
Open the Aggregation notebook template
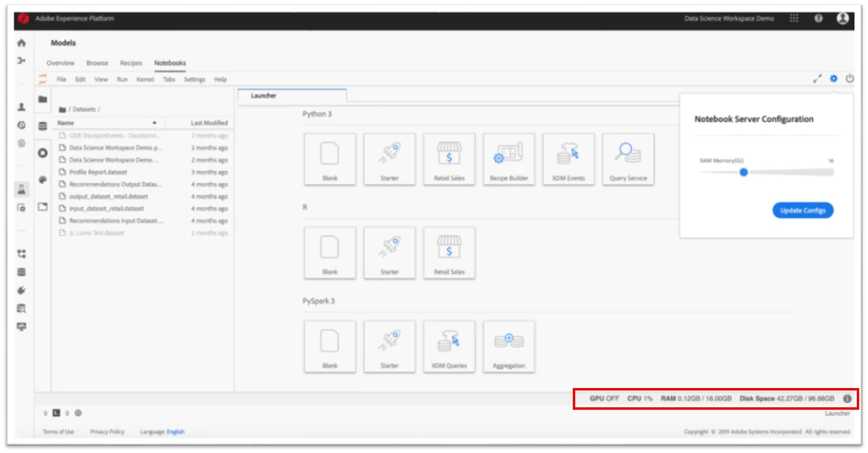[509, 347]
